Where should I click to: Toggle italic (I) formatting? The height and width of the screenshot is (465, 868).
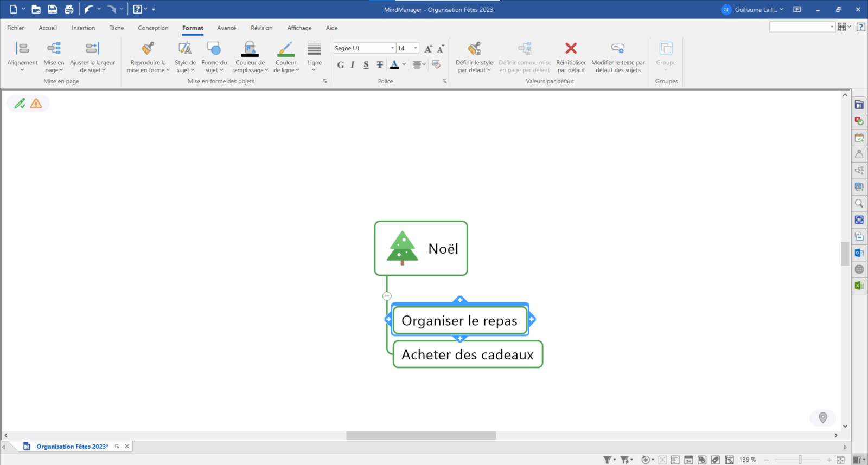point(353,65)
